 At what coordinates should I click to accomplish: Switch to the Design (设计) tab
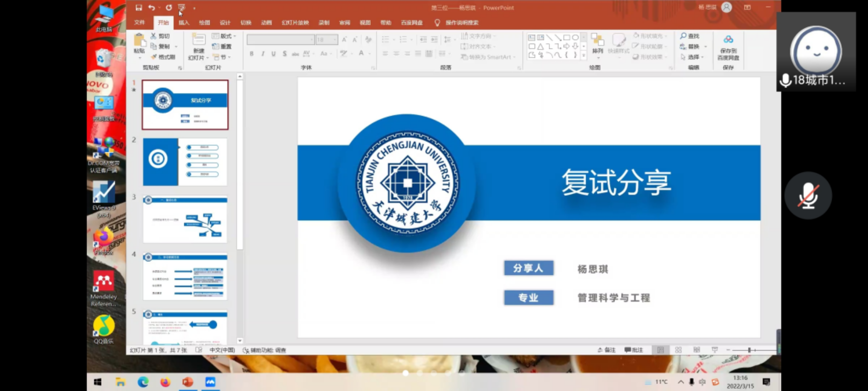pos(225,23)
